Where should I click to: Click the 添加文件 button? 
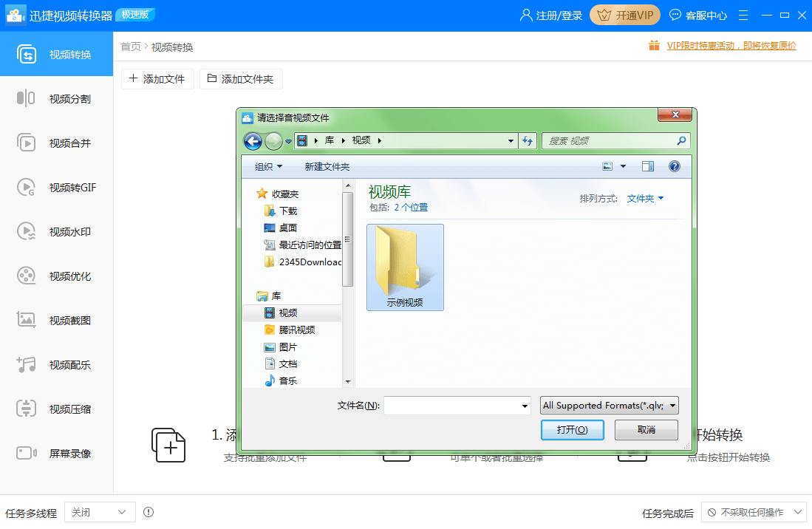click(157, 78)
